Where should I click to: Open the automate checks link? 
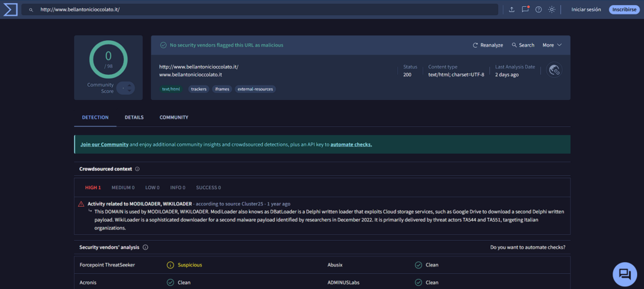click(351, 144)
